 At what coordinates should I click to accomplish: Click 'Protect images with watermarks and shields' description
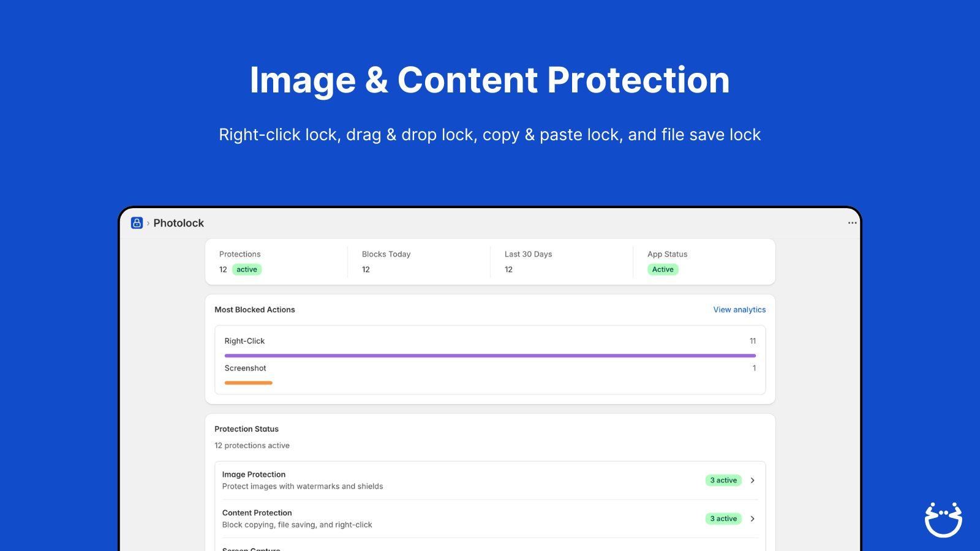[x=303, y=487]
